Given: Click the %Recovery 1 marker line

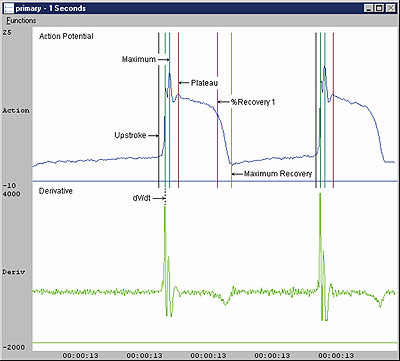Looking at the screenshot, I should pos(217,110).
